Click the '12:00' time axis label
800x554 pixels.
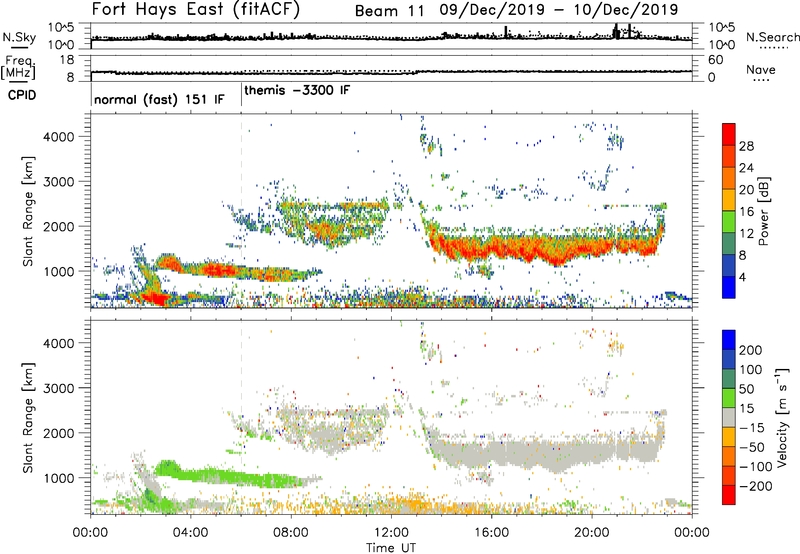coord(391,533)
